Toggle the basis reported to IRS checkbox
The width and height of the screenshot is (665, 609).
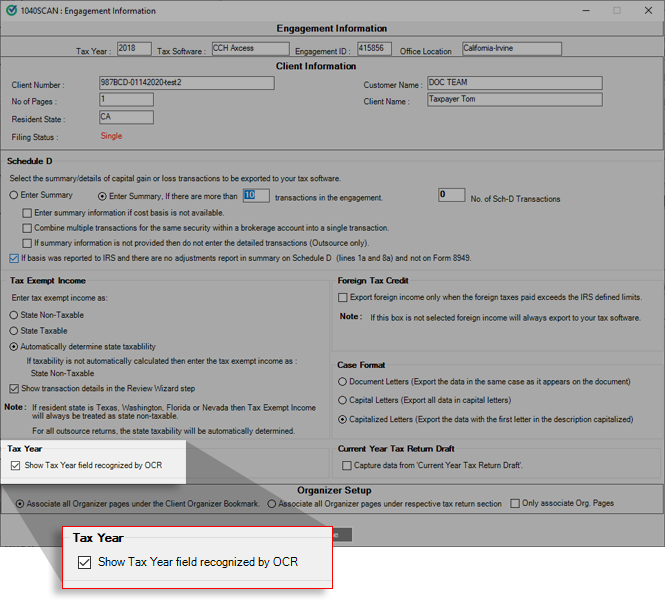tap(13, 258)
